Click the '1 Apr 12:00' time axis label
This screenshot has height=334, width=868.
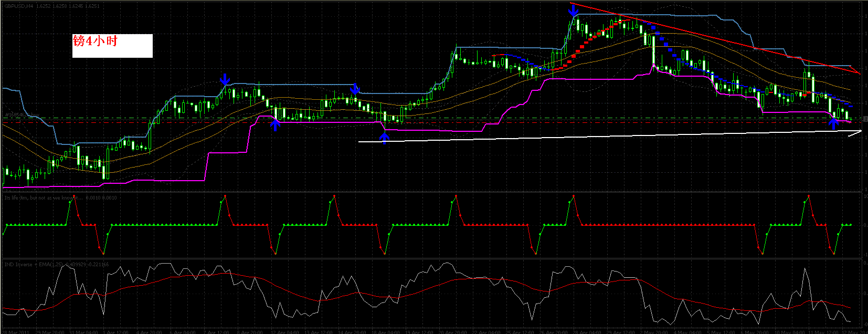115,332
